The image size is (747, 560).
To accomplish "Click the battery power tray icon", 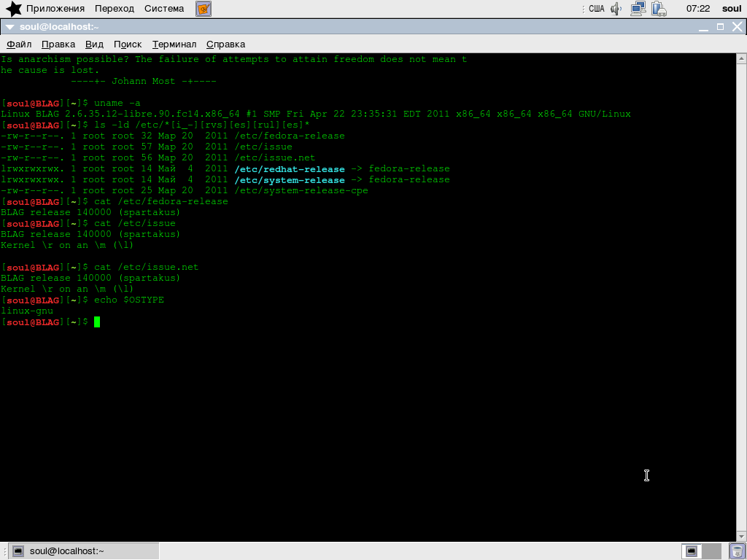I will pos(659,9).
